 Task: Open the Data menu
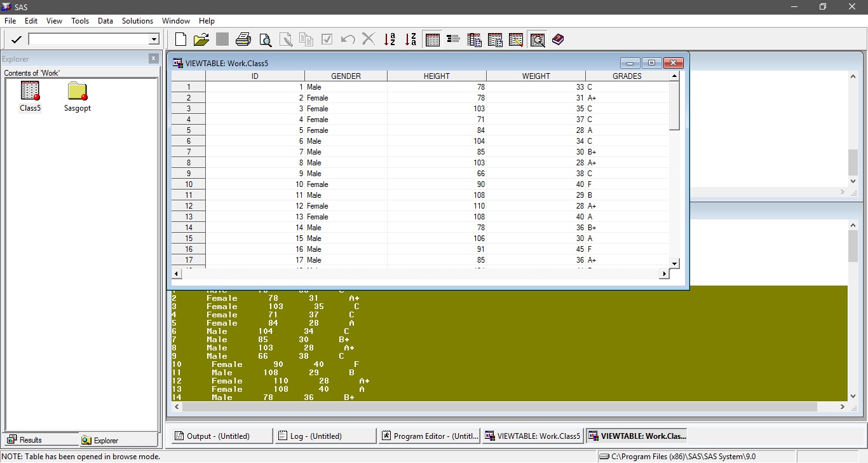click(105, 20)
